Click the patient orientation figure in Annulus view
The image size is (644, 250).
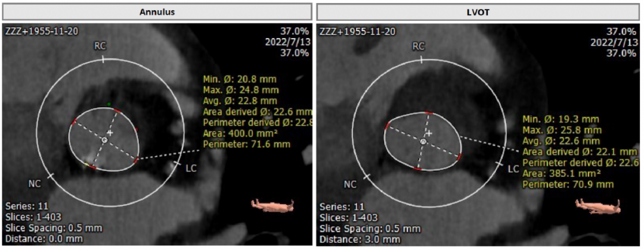[272, 205]
